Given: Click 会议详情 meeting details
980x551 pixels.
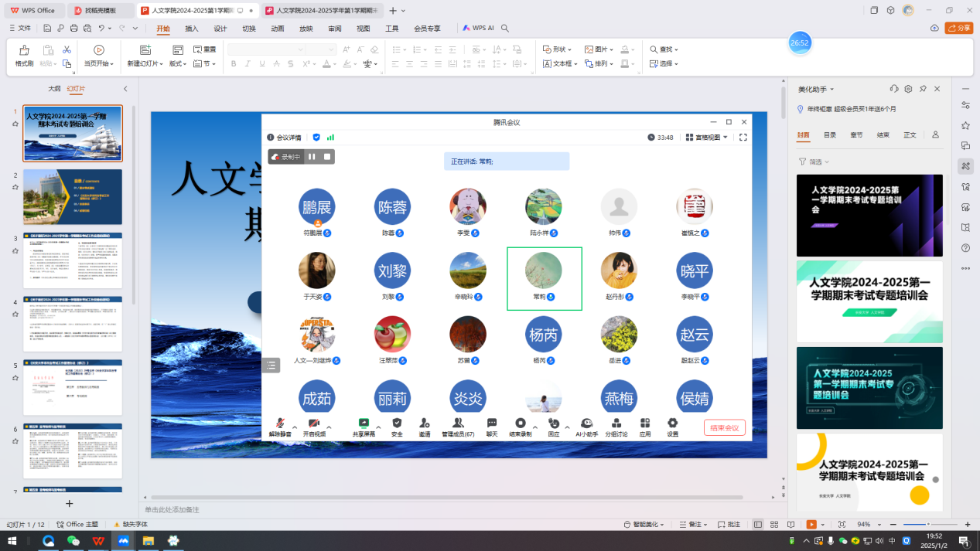Looking at the screenshot, I should pyautogui.click(x=284, y=138).
